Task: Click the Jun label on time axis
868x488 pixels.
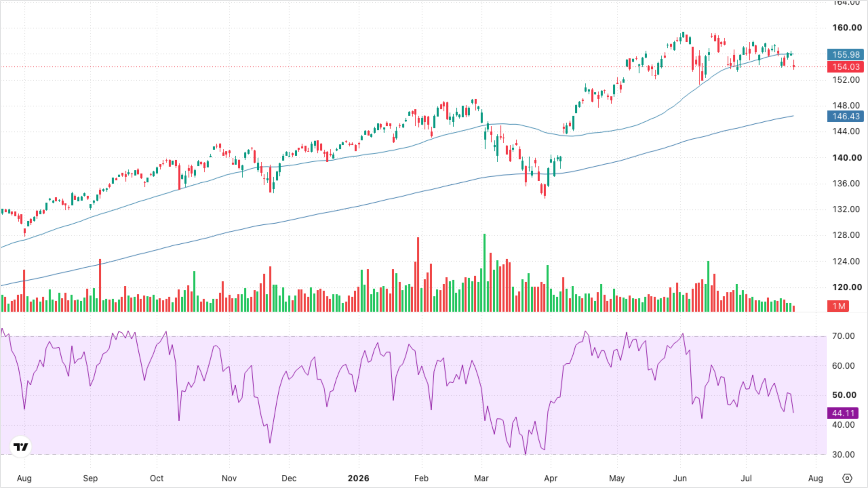Action: click(680, 478)
